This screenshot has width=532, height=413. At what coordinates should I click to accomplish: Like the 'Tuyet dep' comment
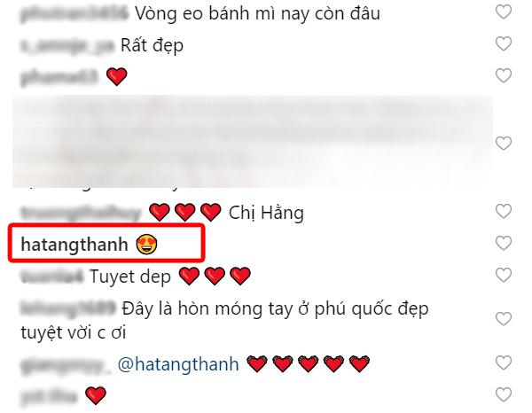click(x=504, y=275)
